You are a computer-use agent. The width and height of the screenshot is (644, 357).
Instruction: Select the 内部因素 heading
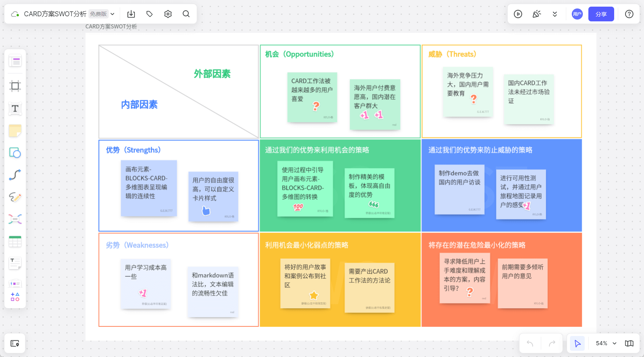pyautogui.click(x=139, y=105)
